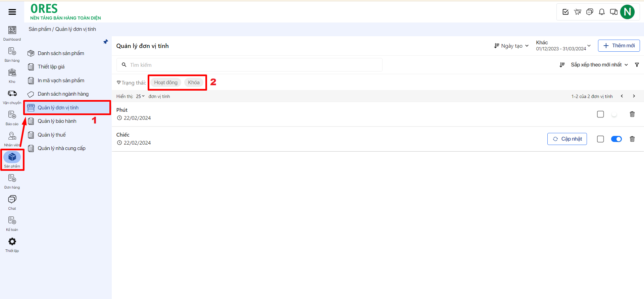This screenshot has height=299, width=644.
Task: Click the Thêm mới button
Action: [x=619, y=46]
